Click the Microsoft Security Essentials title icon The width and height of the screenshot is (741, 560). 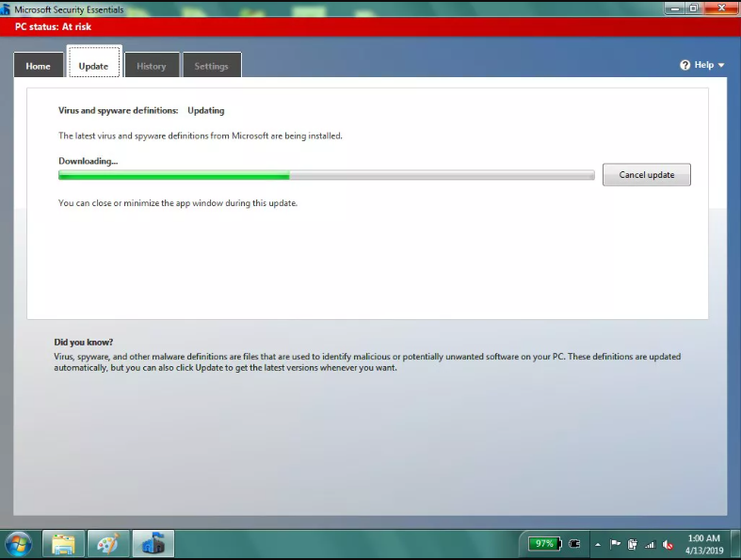point(6,9)
